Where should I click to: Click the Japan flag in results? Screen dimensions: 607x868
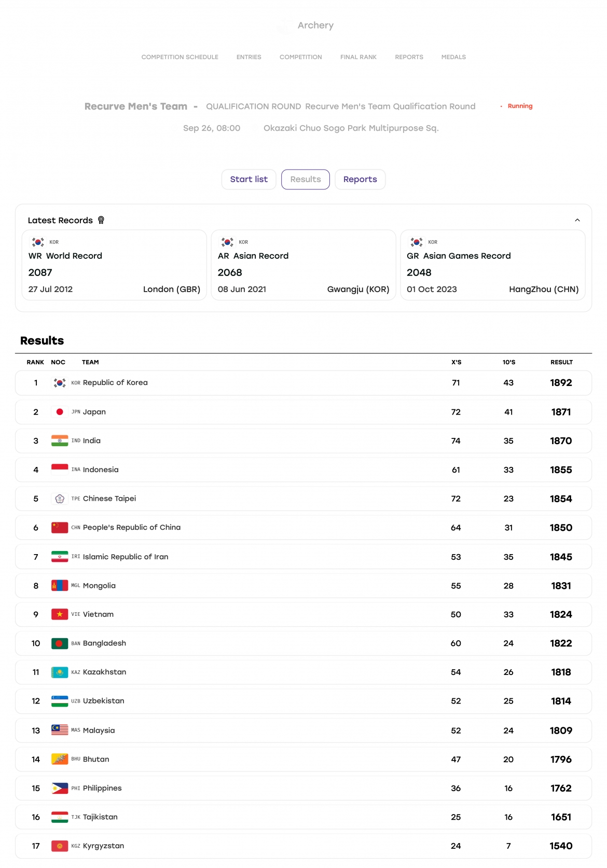(x=60, y=412)
